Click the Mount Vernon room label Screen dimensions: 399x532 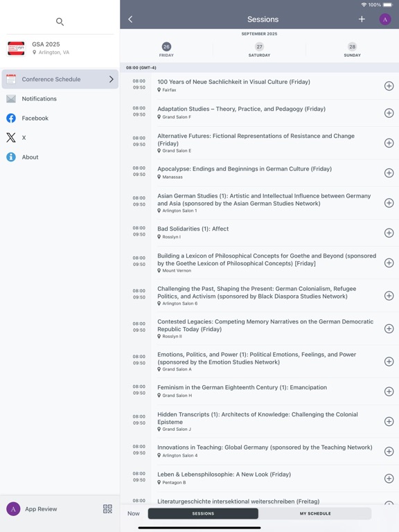177,270
